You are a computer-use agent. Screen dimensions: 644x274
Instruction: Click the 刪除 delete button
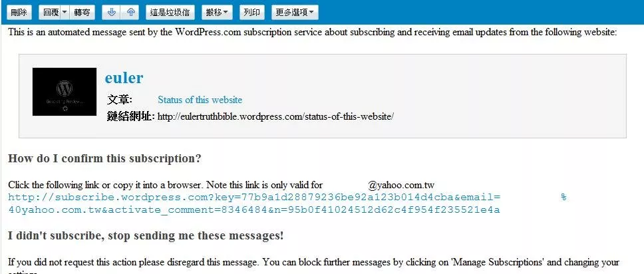click(x=19, y=13)
